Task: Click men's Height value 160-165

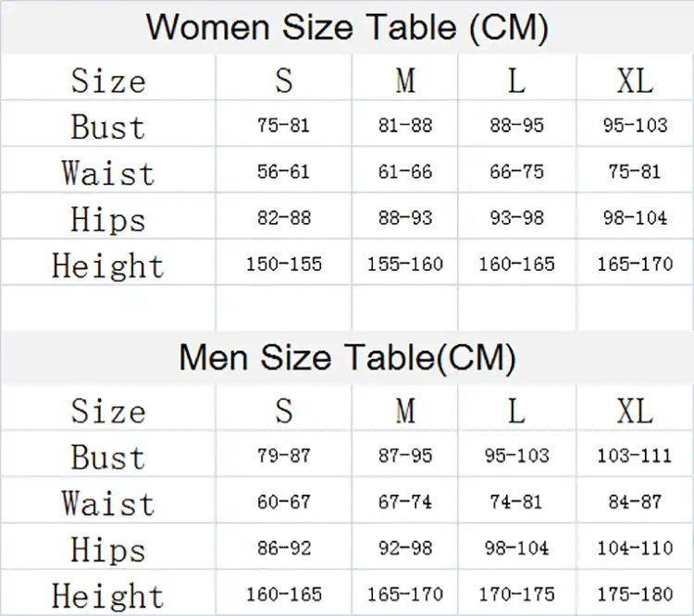Action: [x=284, y=595]
